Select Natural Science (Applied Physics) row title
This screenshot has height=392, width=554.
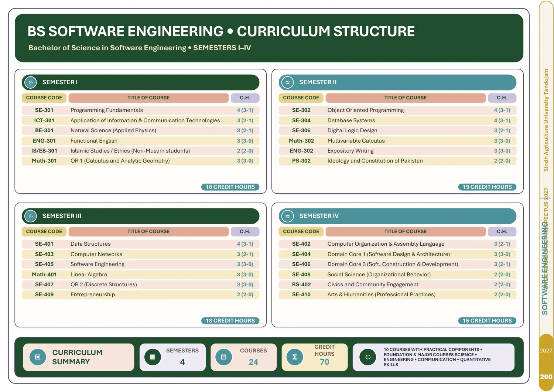click(113, 130)
